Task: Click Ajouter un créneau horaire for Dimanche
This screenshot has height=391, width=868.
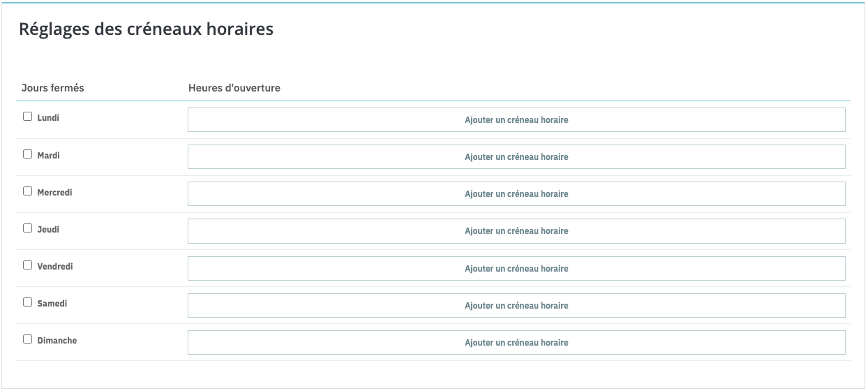Action: tap(516, 343)
